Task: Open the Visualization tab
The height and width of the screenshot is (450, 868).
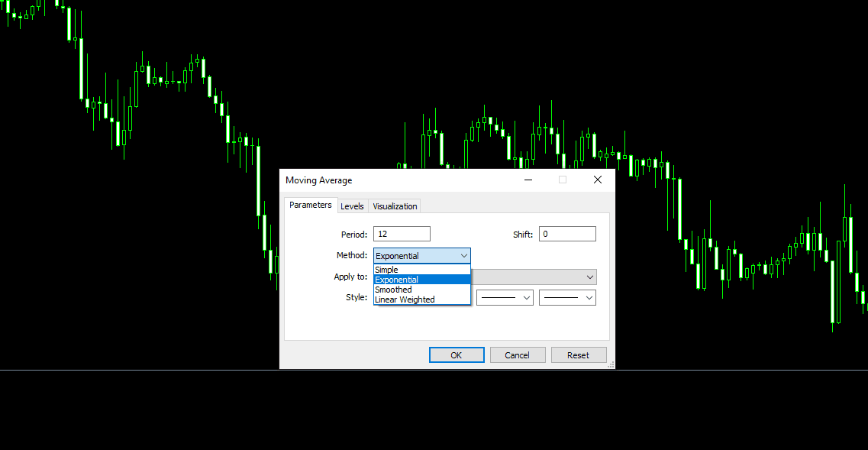Action: pos(395,206)
